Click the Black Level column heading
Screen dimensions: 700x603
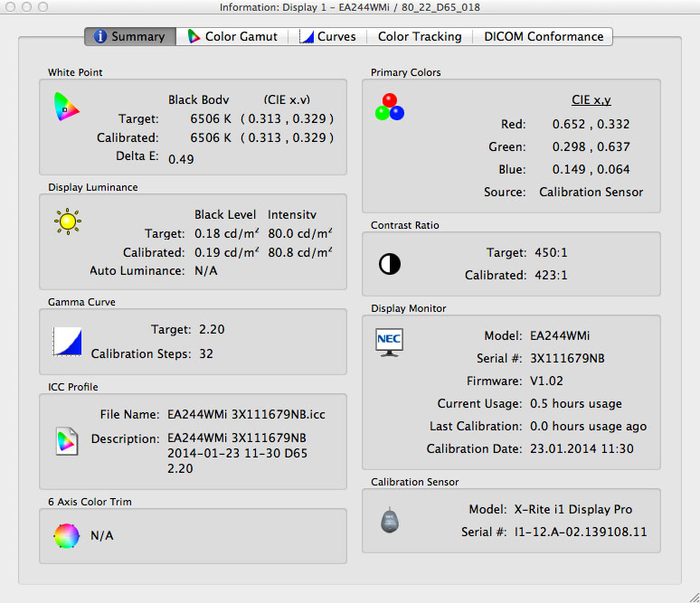coord(225,214)
